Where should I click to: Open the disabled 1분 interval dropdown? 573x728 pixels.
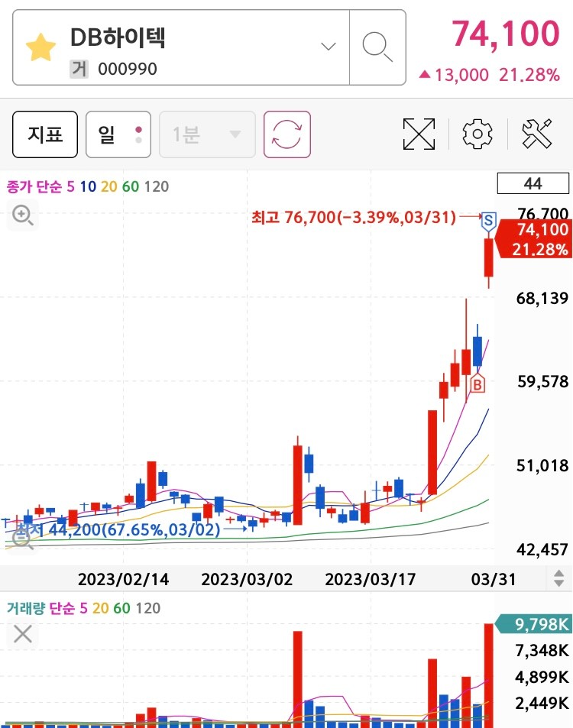point(207,134)
